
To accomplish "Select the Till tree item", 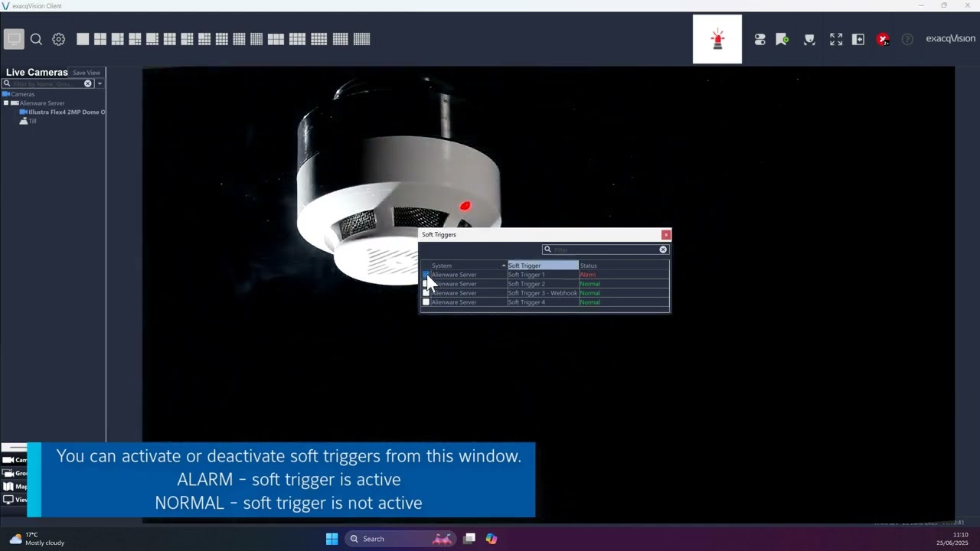I will pyautogui.click(x=28, y=121).
